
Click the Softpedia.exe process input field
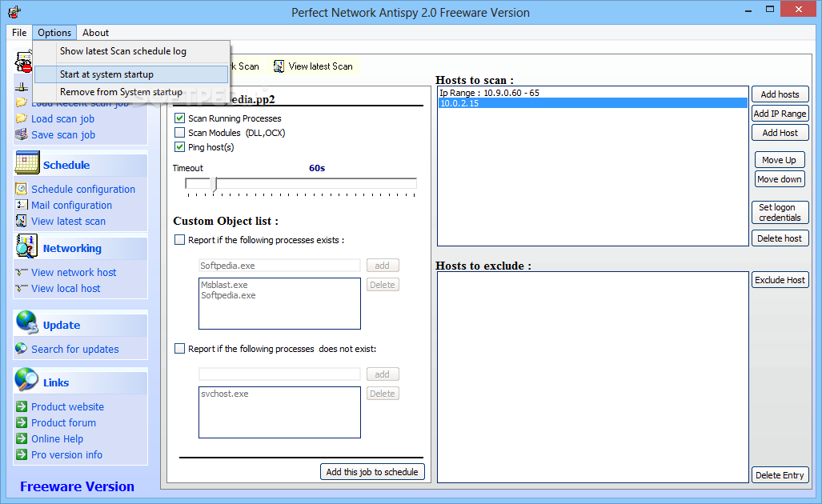279,266
